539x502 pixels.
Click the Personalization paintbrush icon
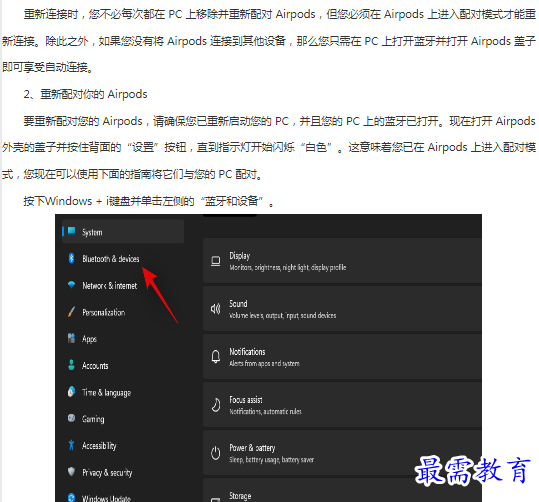point(71,312)
